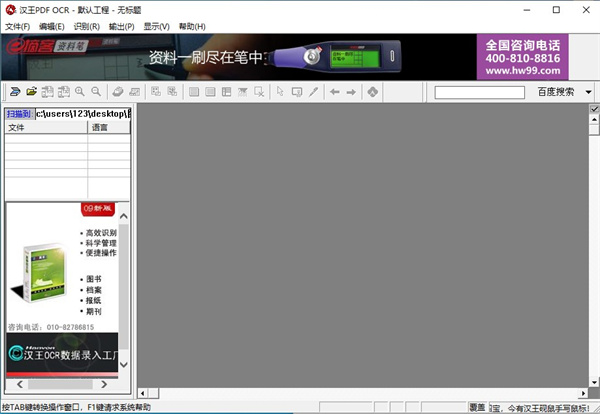Screen dimensions: 600x414
Task: Click the right arrow next page icon
Action: click(x=351, y=92)
